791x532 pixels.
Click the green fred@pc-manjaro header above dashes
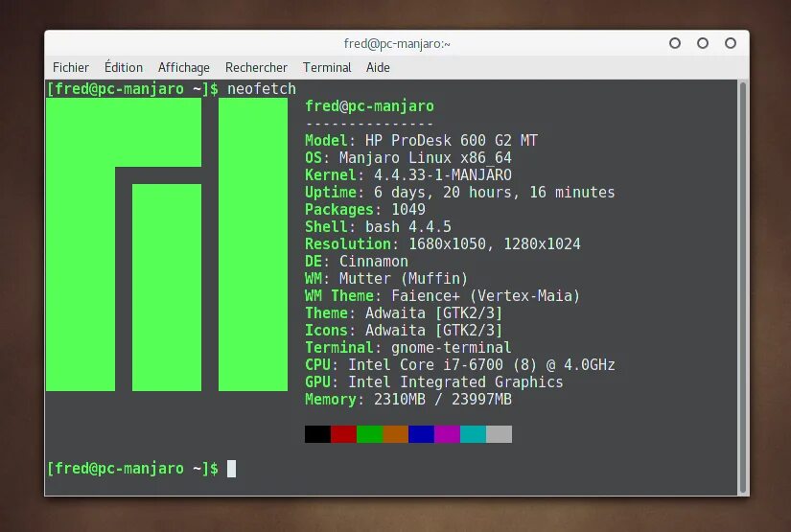369,106
